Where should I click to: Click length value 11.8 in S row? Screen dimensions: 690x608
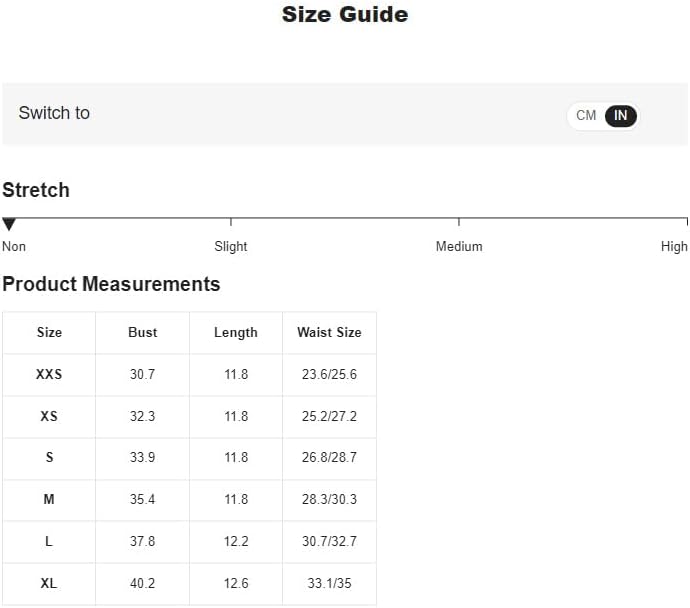click(x=236, y=458)
